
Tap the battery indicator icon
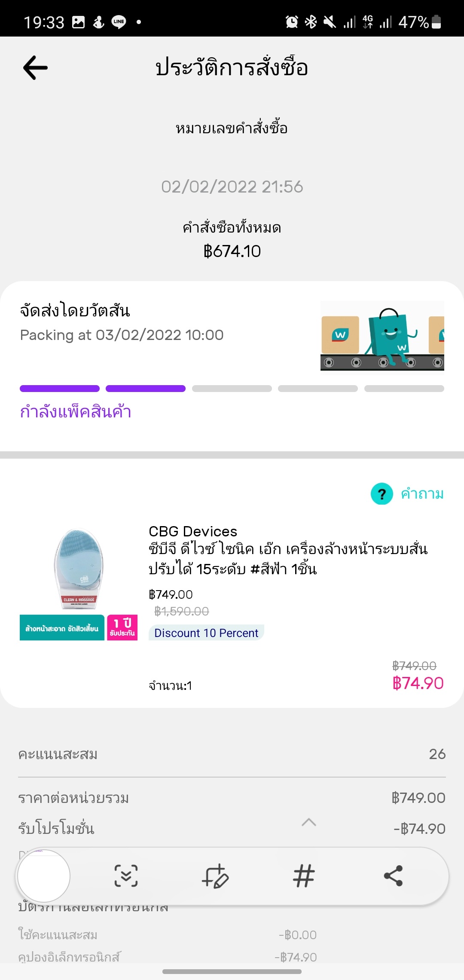click(x=436, y=21)
